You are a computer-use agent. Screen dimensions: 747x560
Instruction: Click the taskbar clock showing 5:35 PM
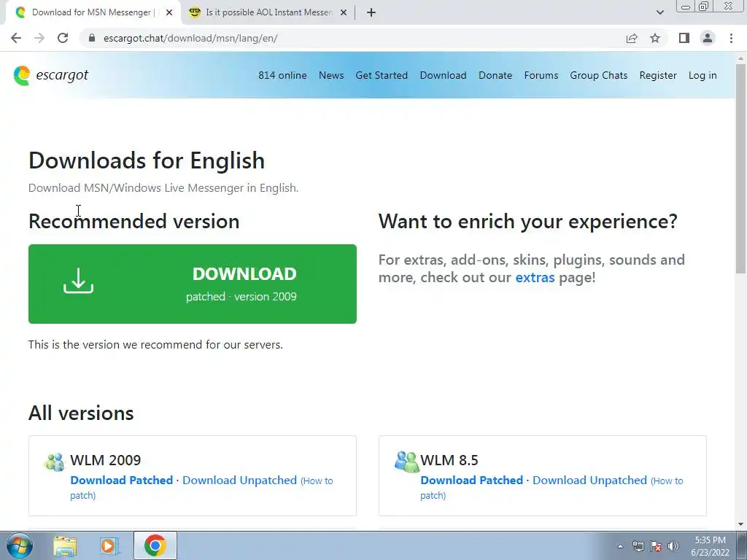710,546
